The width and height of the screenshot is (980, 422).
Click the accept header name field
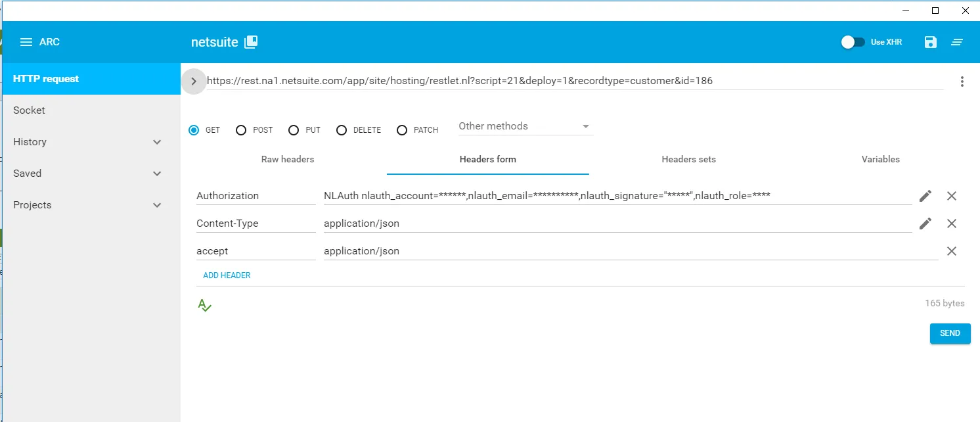pos(256,251)
